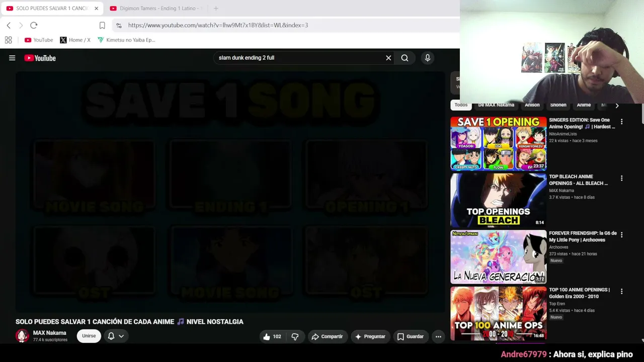Open the TOP 100 ANIME OPS thumbnail
The image size is (644, 362).
pyautogui.click(x=498, y=314)
